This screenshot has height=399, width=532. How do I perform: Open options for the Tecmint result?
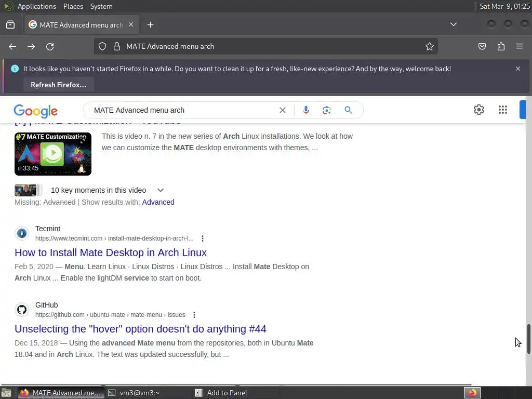click(x=203, y=238)
